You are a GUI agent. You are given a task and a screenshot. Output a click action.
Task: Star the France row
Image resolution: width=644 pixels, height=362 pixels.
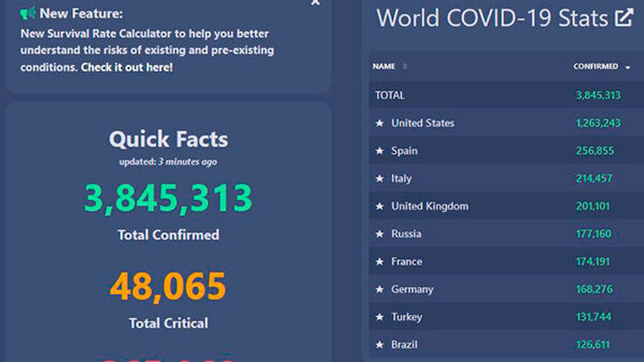380,262
